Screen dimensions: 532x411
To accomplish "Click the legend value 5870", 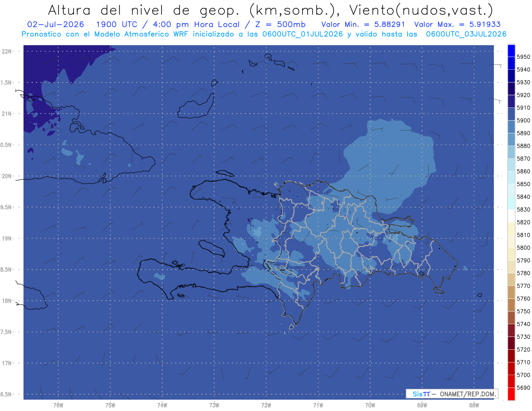I will (x=523, y=158).
